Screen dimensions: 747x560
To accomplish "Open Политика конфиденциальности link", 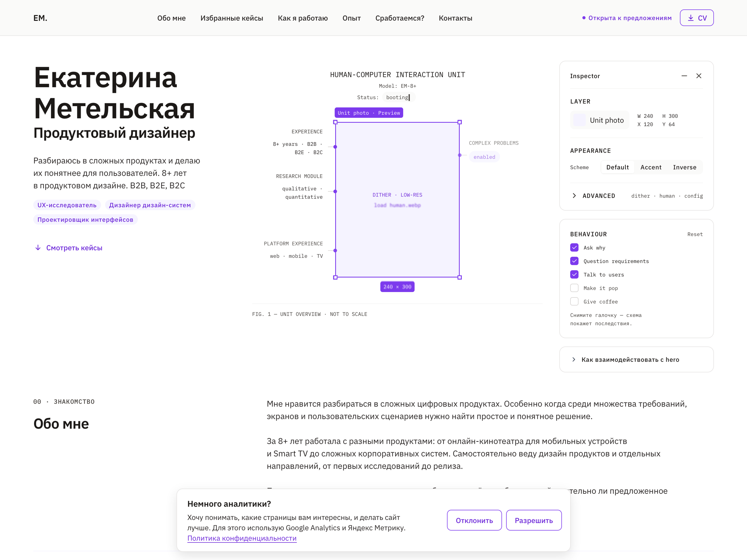I will coord(242,538).
